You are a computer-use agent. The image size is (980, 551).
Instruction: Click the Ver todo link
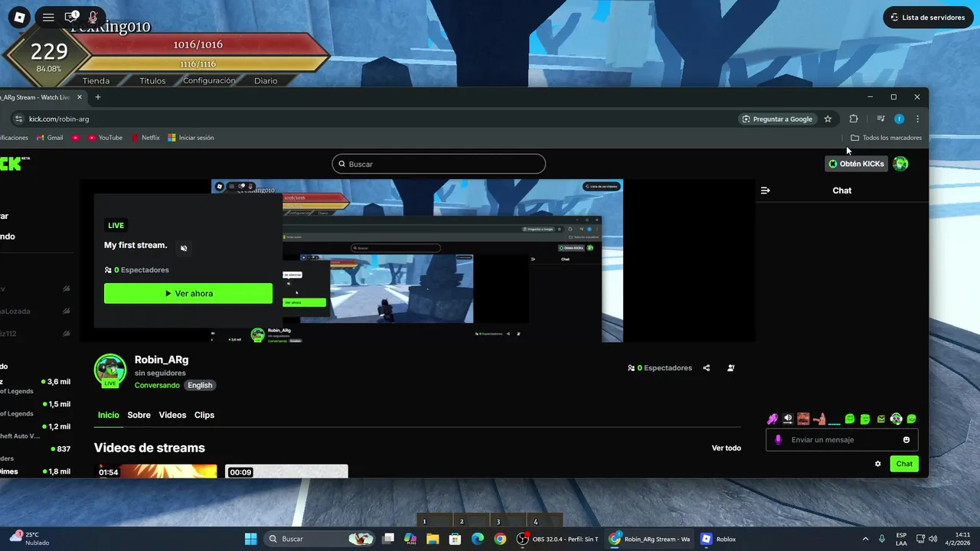tap(727, 448)
